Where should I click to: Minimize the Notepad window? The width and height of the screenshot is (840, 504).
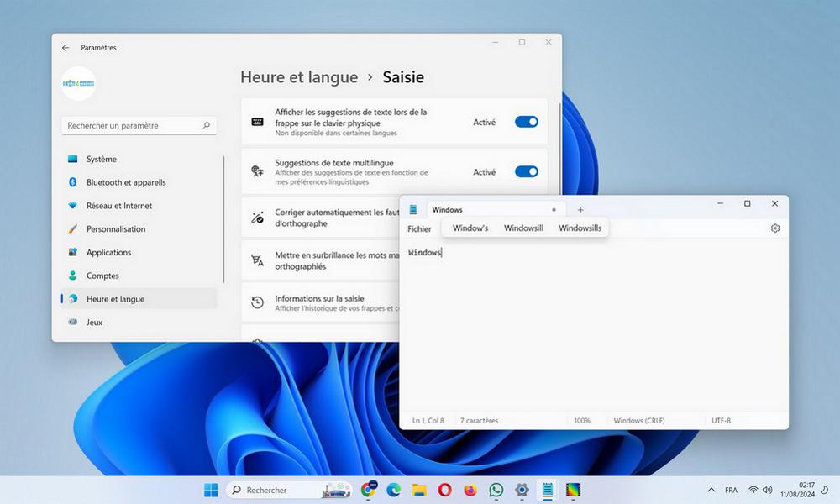pos(721,203)
